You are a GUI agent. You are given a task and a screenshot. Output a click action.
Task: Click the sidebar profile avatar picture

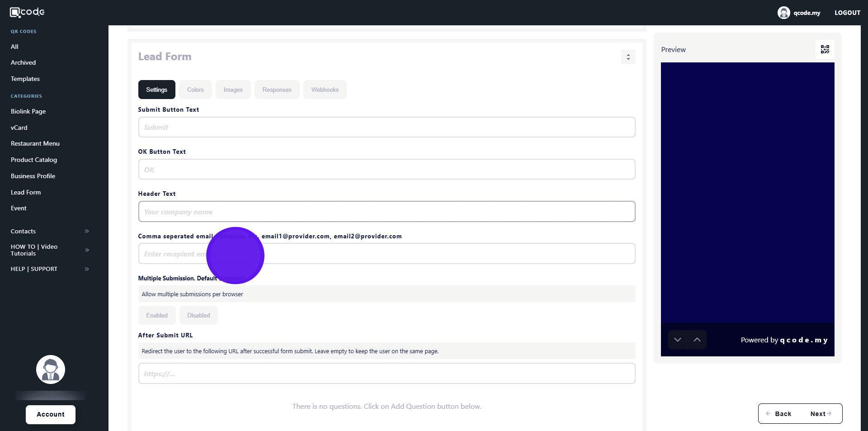point(51,369)
